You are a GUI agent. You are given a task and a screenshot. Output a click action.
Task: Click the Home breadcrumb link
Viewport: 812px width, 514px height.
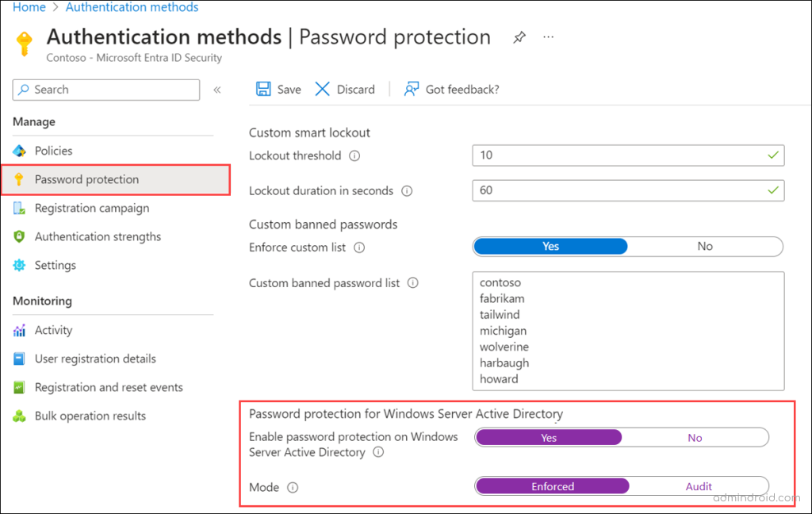(29, 7)
